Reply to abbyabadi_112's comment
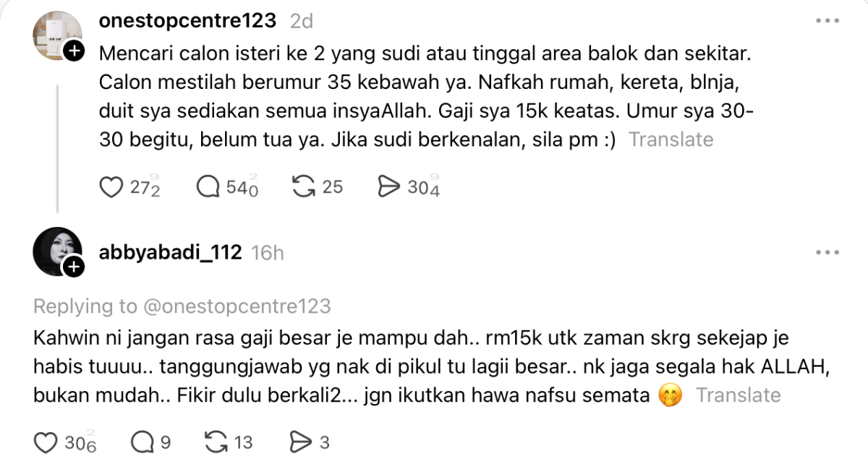Viewport: 868px width, 469px height. point(141,442)
